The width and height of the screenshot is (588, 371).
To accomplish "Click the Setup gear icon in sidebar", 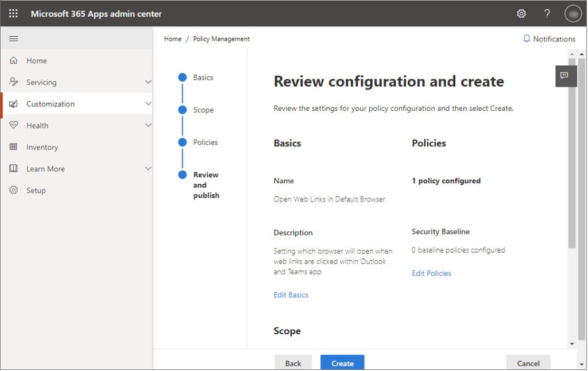I will pos(14,190).
